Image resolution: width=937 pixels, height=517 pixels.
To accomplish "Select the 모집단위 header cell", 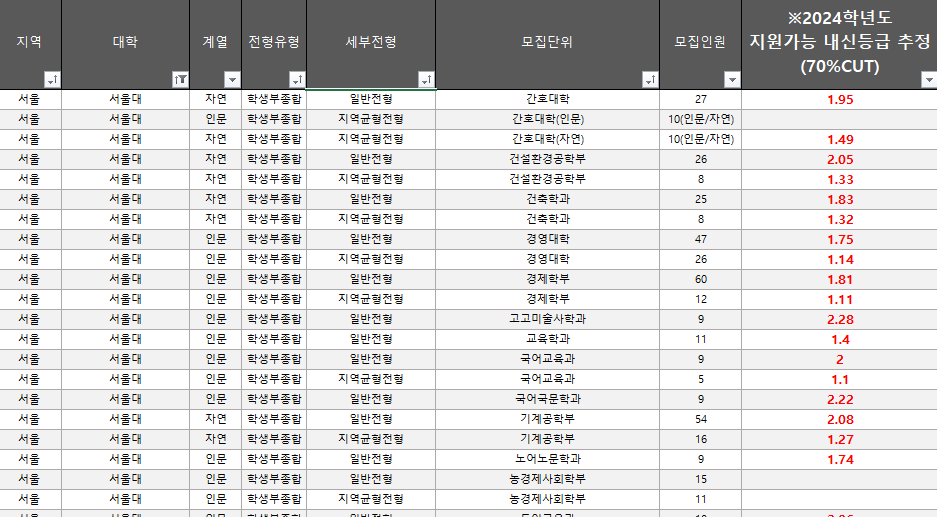I will [547, 44].
